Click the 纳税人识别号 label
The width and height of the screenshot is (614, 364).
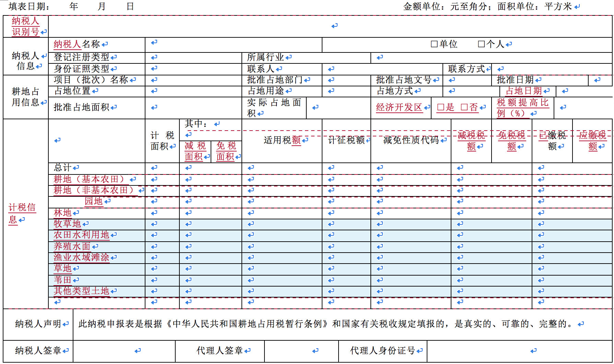(26, 26)
